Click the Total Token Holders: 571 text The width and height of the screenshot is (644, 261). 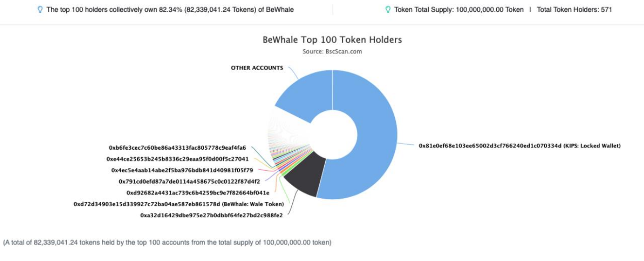tap(574, 9)
